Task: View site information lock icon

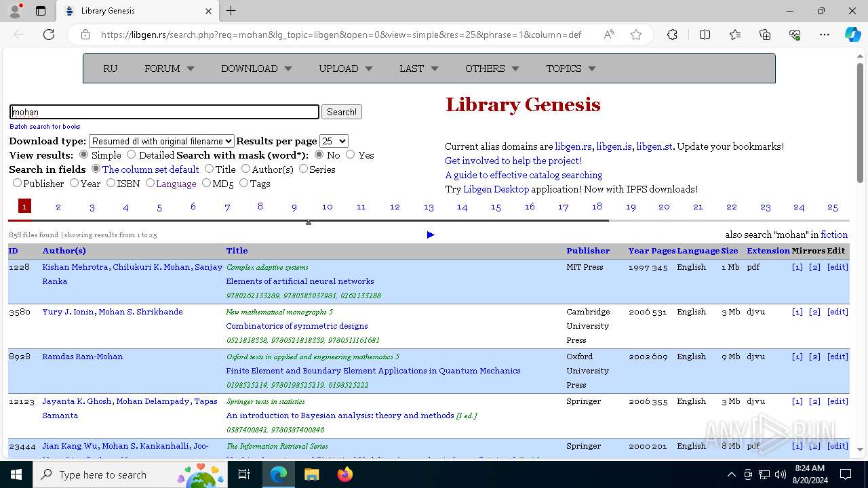Action: [x=85, y=35]
